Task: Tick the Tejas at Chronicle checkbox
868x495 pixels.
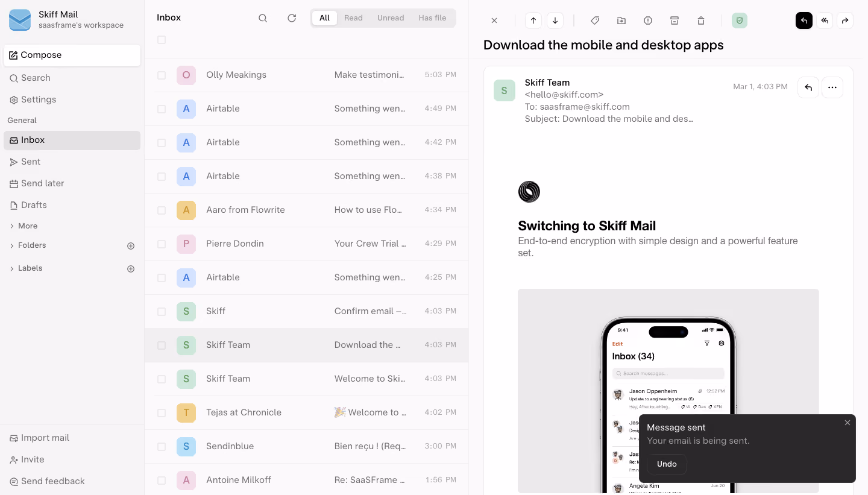Action: [x=162, y=413]
